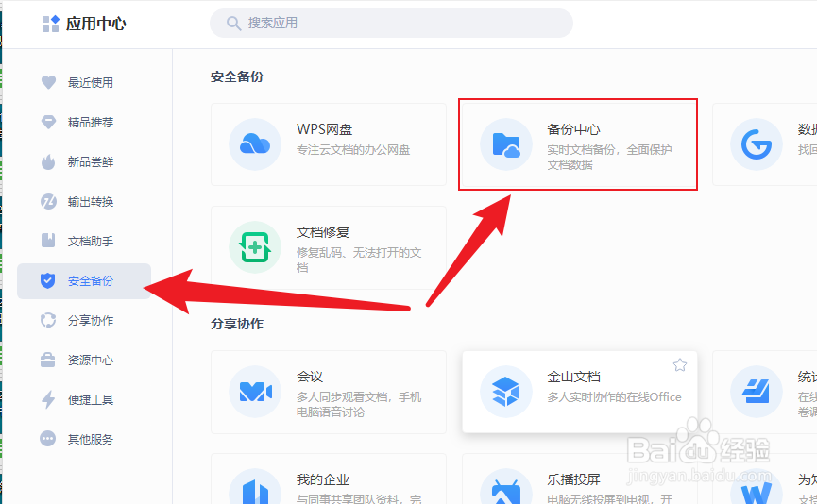
Task: Click the shield icon beside 安全备份
Action: pyautogui.click(x=48, y=280)
